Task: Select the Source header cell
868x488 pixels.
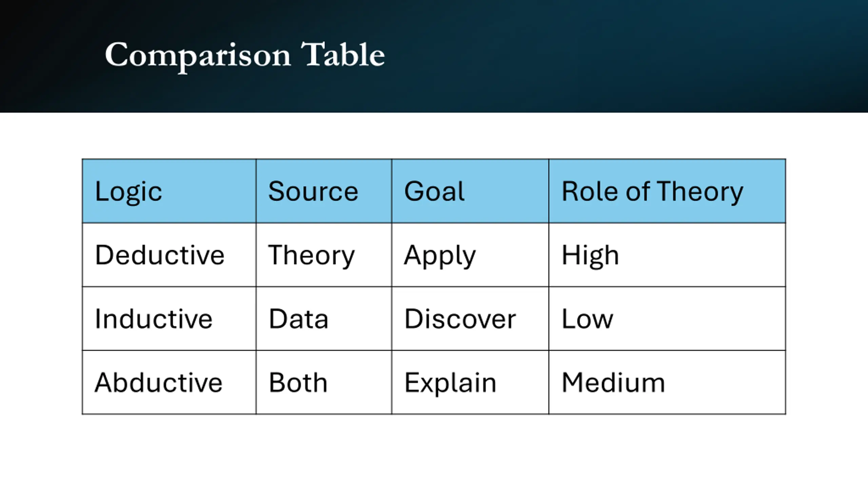Action: (x=324, y=191)
